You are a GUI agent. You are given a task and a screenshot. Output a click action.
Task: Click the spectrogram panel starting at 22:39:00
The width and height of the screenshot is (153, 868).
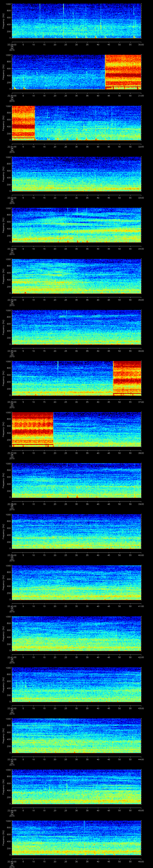pos(76,532)
